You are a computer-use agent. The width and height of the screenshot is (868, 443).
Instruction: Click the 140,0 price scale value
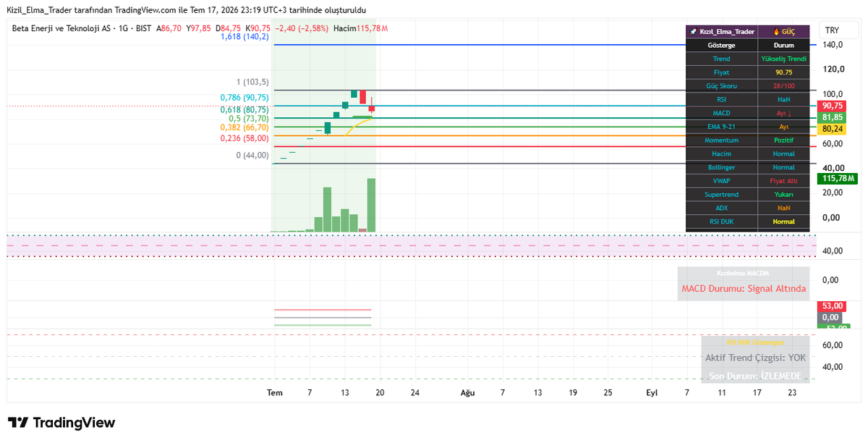point(833,45)
